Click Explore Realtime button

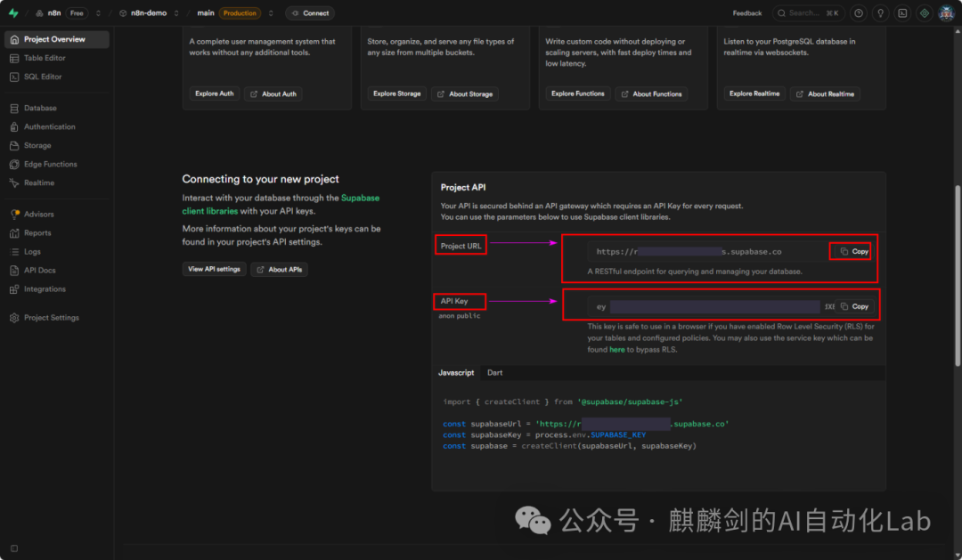(x=754, y=93)
